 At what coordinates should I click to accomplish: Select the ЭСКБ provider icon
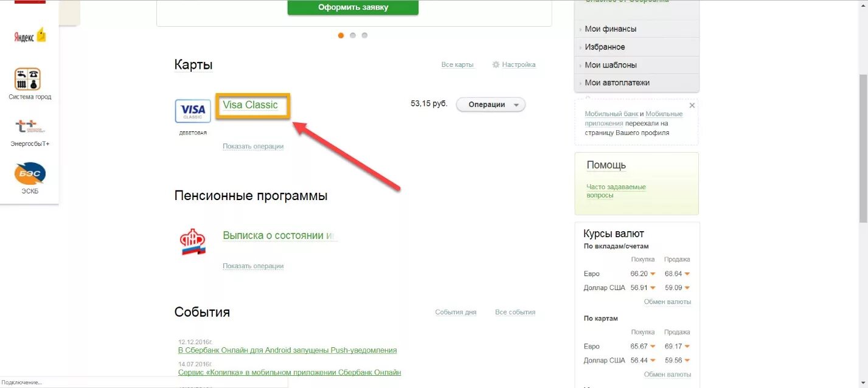click(30, 173)
